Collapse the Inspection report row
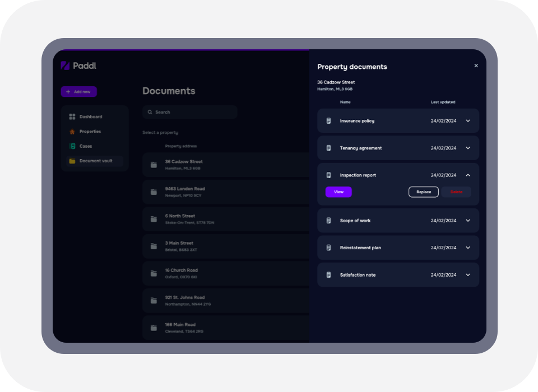 467,175
